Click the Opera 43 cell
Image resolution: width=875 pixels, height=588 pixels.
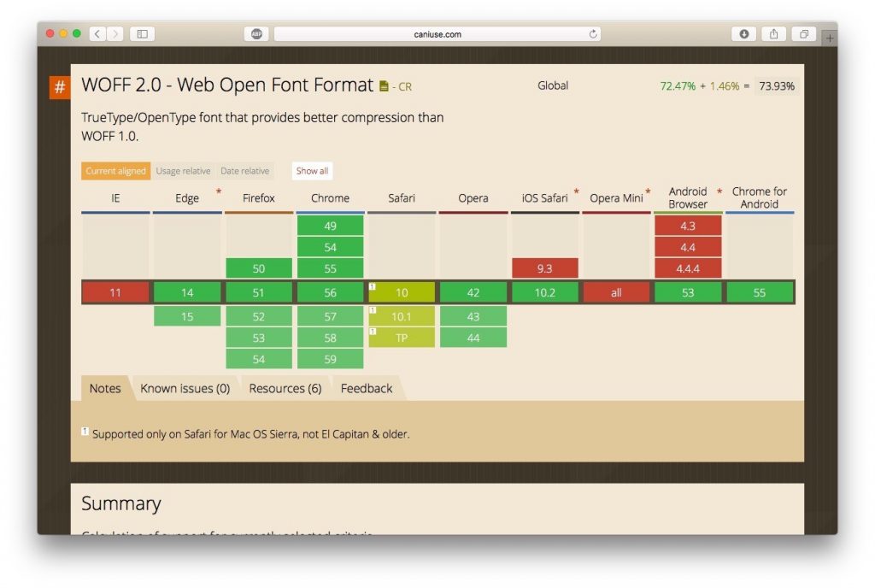coord(473,316)
